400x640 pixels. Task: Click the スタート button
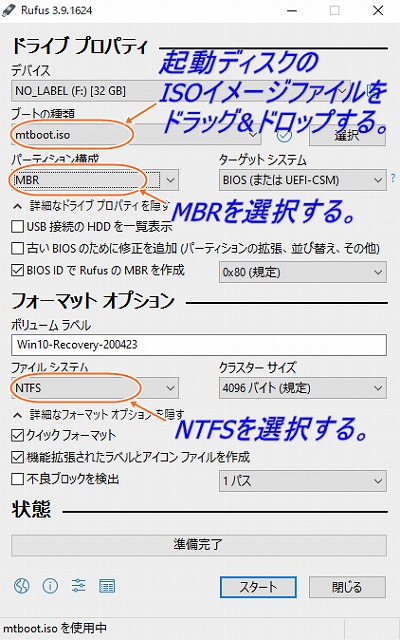click(258, 587)
